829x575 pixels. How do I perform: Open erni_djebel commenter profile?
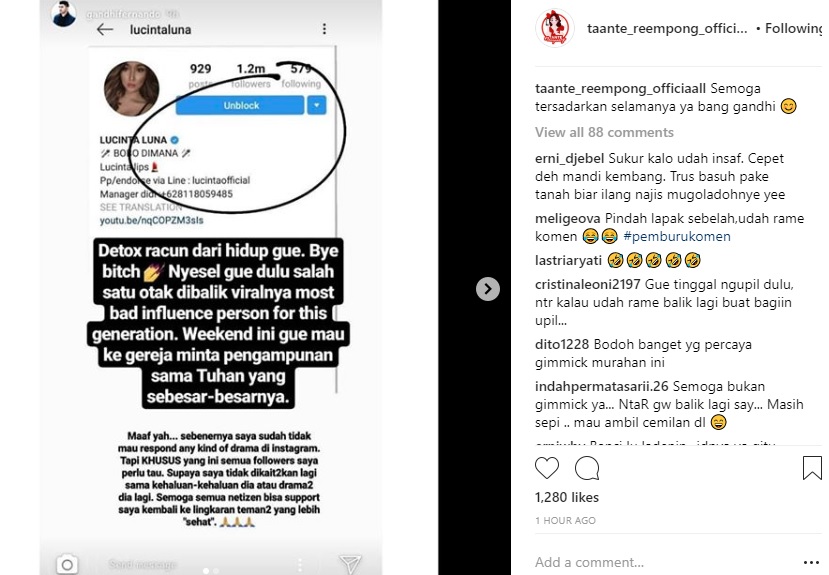click(x=569, y=159)
